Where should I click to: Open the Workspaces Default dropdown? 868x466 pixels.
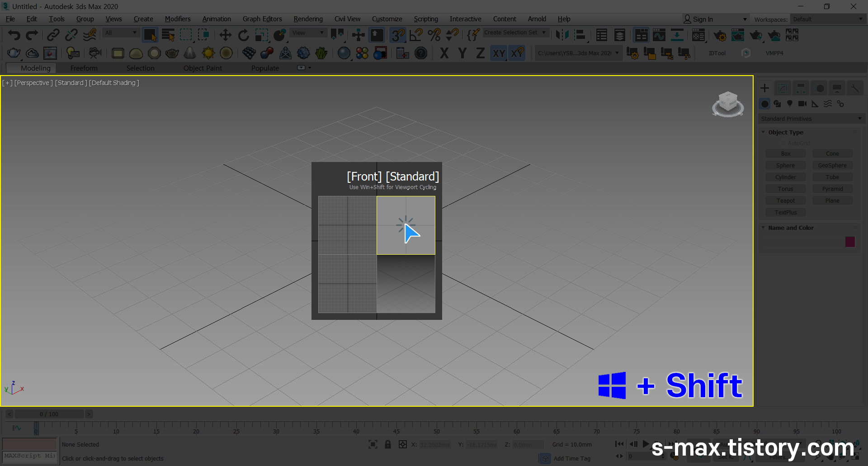828,19
